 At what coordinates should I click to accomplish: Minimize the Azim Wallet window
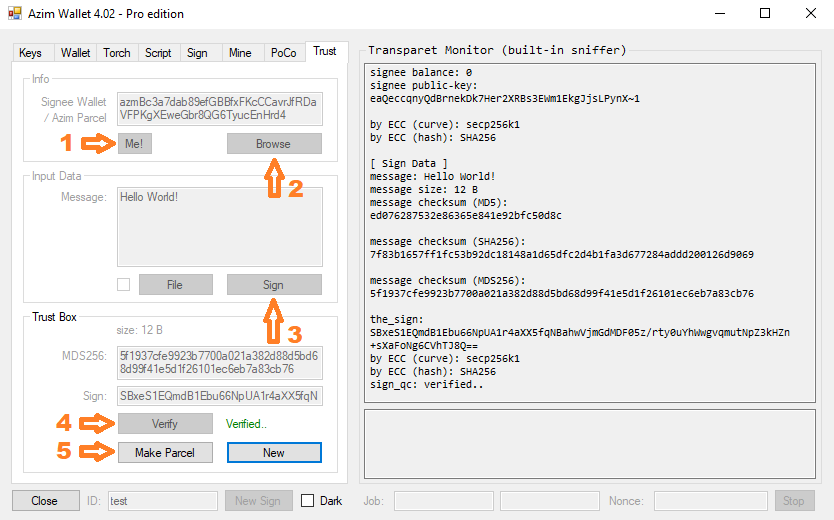(x=720, y=13)
